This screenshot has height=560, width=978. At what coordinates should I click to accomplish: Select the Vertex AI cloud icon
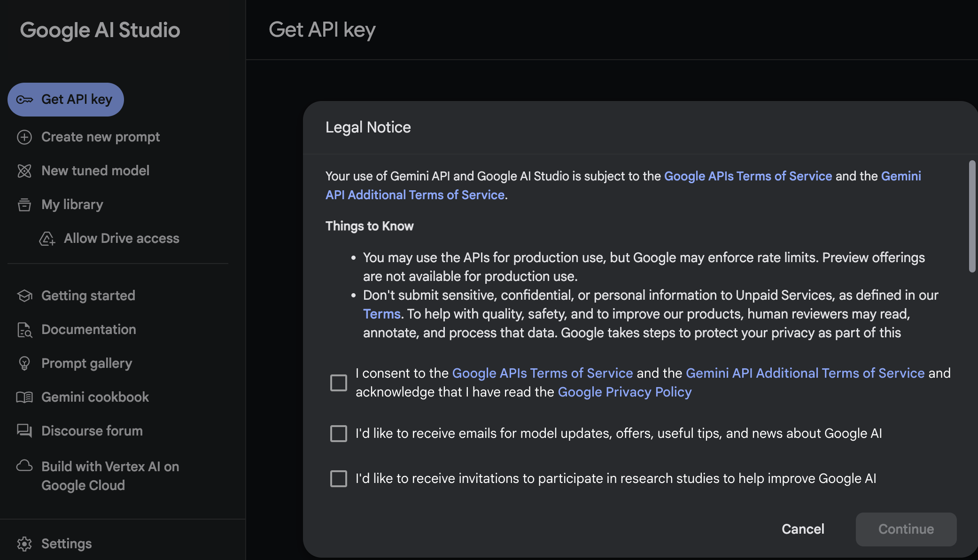[x=24, y=466]
